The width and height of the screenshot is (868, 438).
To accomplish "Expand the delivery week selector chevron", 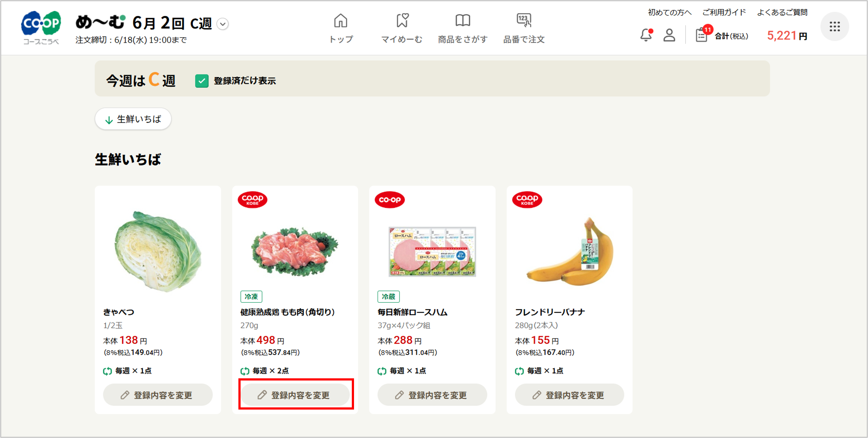I will 222,24.
